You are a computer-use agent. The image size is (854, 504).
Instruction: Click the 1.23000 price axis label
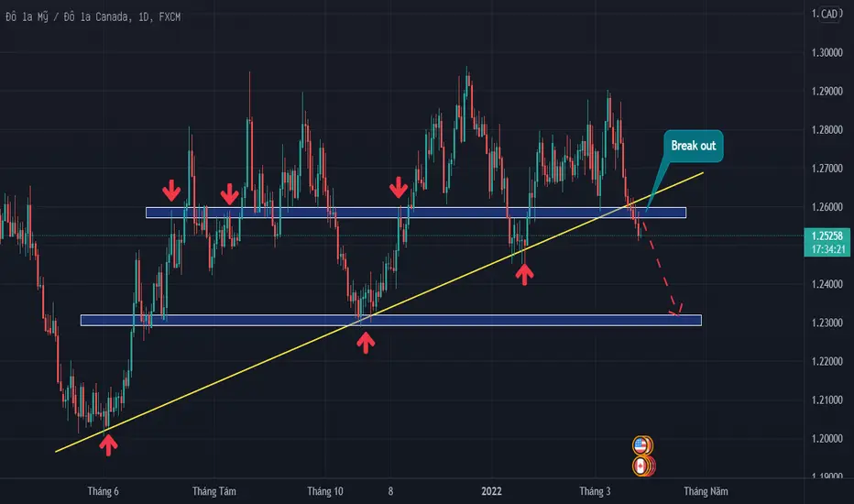pos(827,323)
